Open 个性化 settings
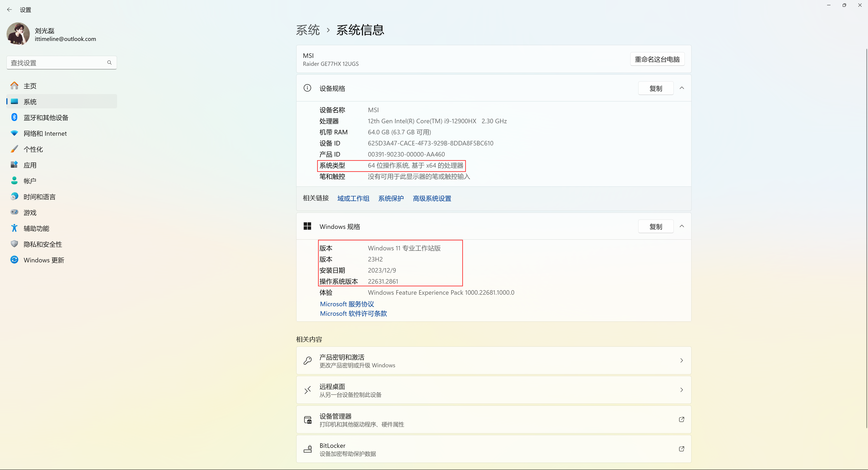This screenshot has width=868, height=470. (x=62, y=149)
